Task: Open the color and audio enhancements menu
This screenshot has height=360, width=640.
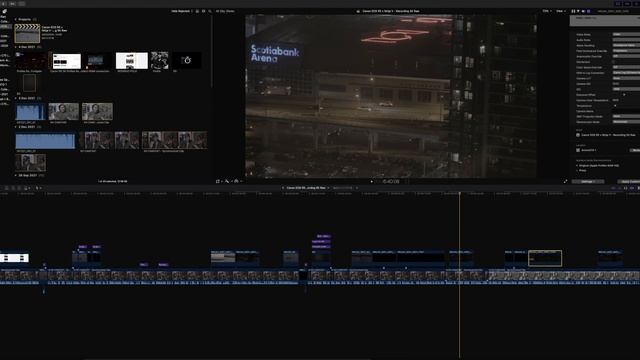Action: click(x=228, y=181)
